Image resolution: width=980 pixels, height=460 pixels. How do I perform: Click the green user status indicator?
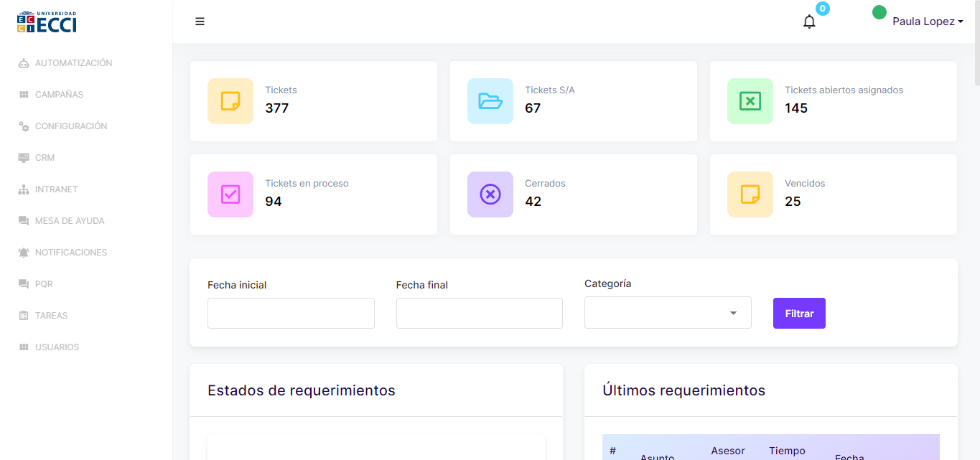[x=879, y=12]
